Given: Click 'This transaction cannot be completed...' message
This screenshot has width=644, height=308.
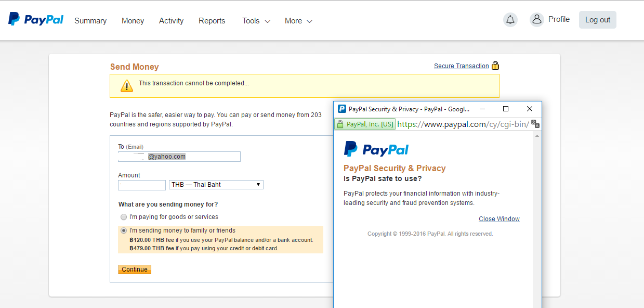Looking at the screenshot, I should 194,83.
